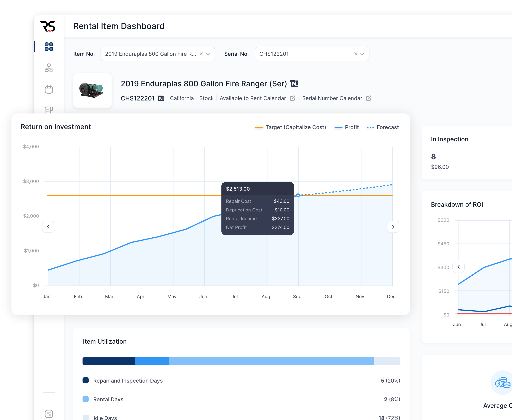Image resolution: width=512 pixels, height=420 pixels.
Task: Open the notes sidebar icon below calendar
Action: click(49, 110)
